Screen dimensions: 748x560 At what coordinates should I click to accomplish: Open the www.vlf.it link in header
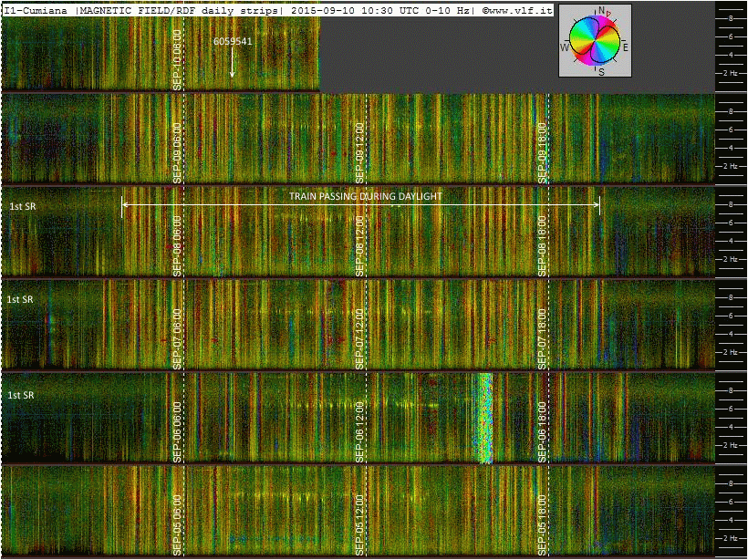point(521,9)
